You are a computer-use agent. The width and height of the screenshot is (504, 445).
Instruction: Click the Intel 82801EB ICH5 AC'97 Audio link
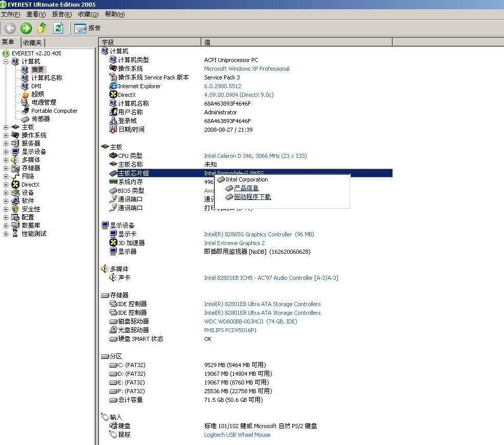(x=271, y=277)
